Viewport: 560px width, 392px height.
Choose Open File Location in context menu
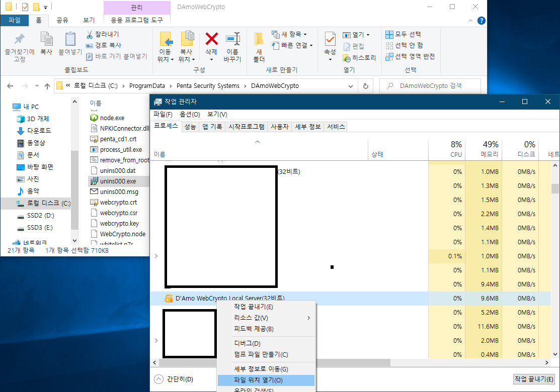(x=267, y=380)
